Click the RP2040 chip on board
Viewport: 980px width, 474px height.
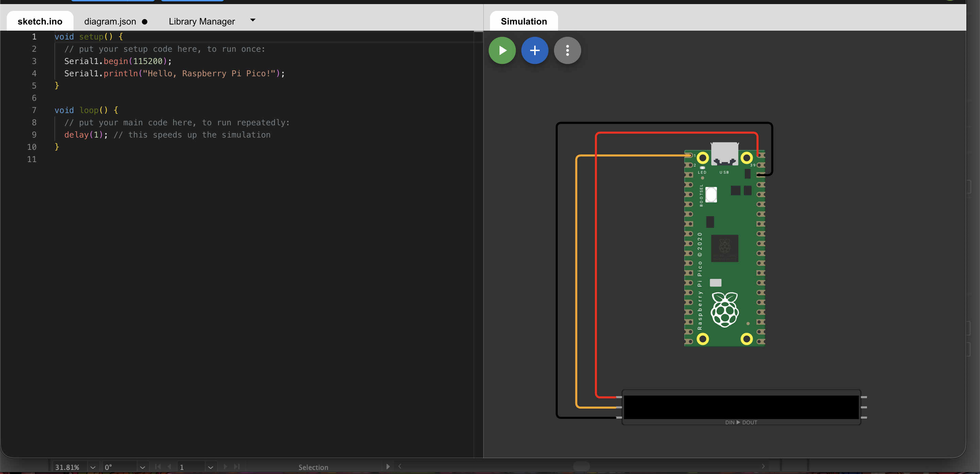(724, 248)
